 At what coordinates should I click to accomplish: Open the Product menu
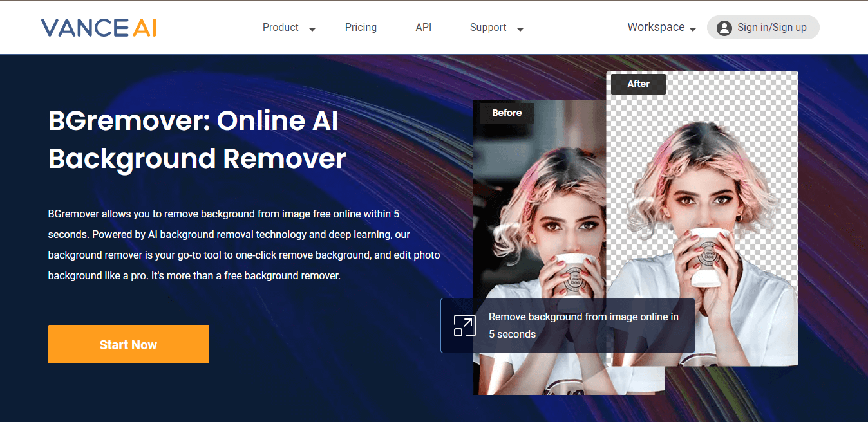click(281, 28)
